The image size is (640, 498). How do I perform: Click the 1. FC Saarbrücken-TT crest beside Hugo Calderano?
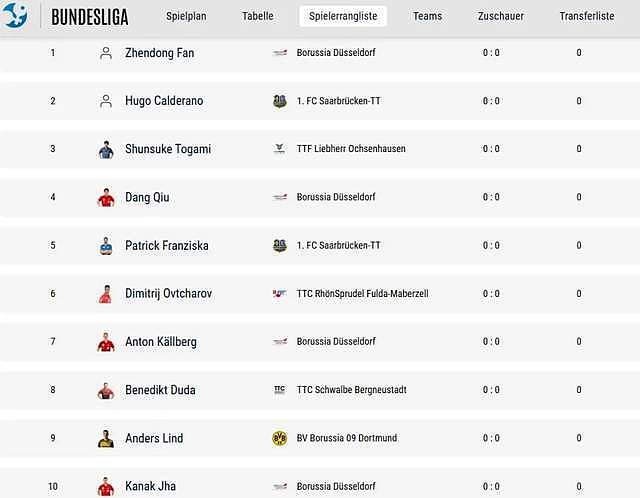[x=280, y=101]
